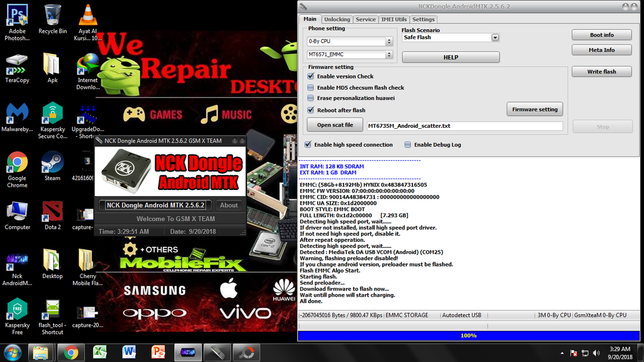Click 'GsmXteaM 0-By CPU' status entry
The image size is (644, 362).
(x=600, y=315)
